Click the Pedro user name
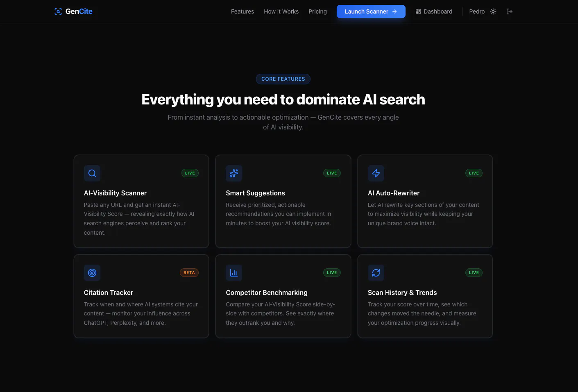The height and width of the screenshot is (392, 578). tap(477, 11)
